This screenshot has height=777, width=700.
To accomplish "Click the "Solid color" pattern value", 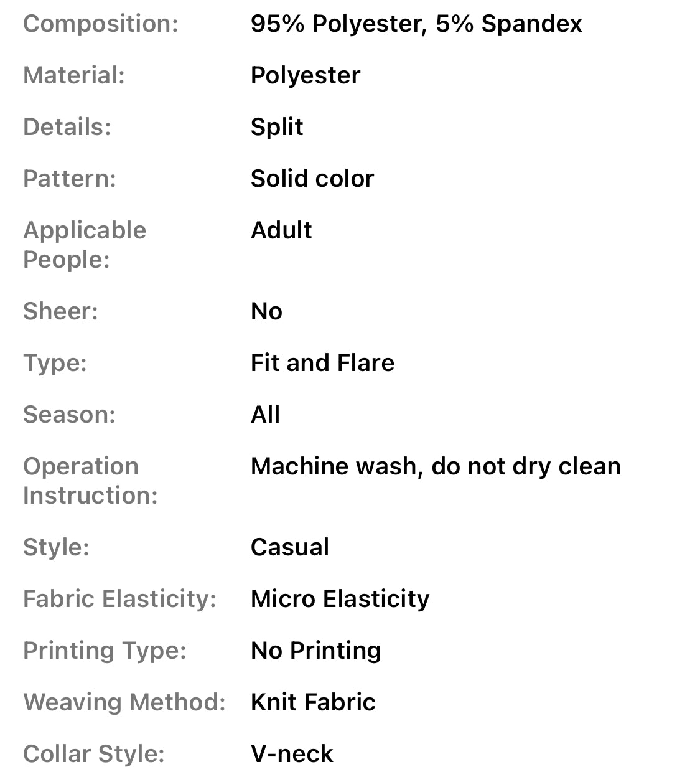I will [312, 179].
